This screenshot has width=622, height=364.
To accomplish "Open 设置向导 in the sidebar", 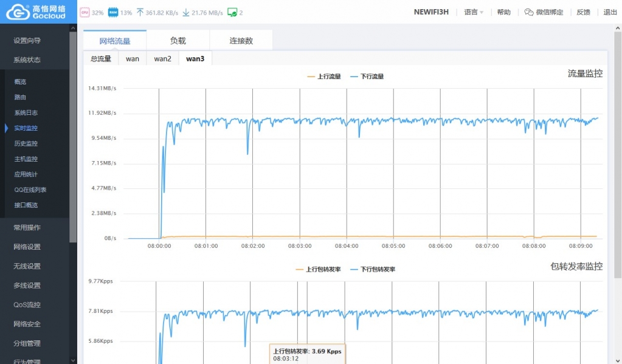I will (x=27, y=41).
